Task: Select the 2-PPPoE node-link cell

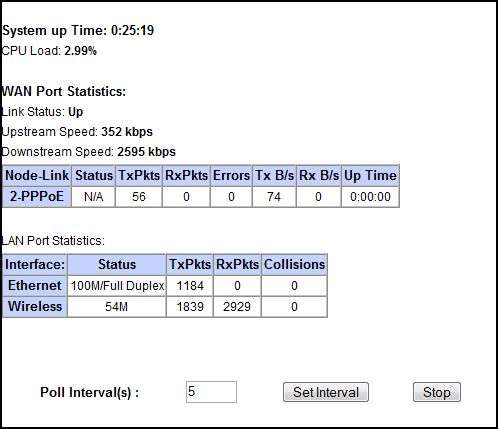Action: (x=36, y=197)
